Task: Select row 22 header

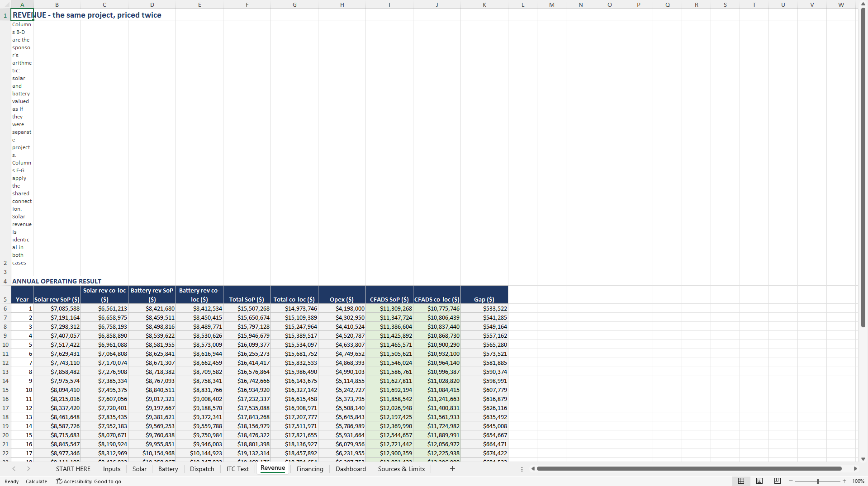Action: pyautogui.click(x=5, y=453)
